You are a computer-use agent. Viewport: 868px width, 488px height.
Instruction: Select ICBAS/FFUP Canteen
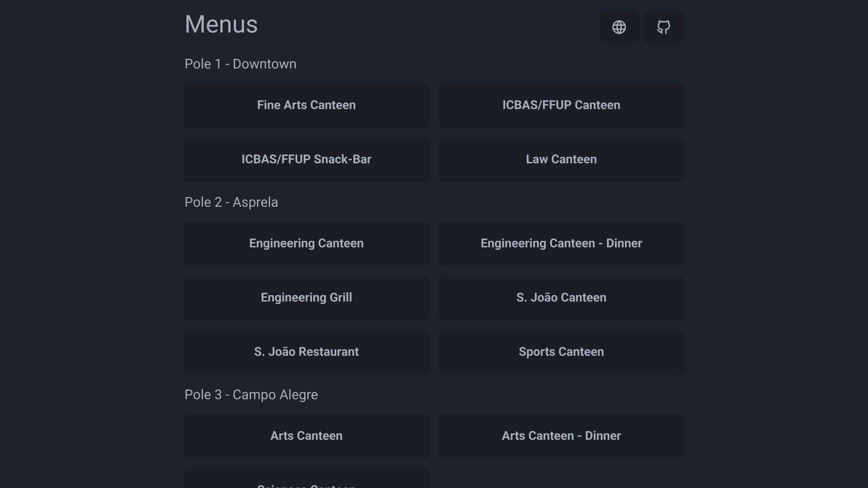(561, 105)
